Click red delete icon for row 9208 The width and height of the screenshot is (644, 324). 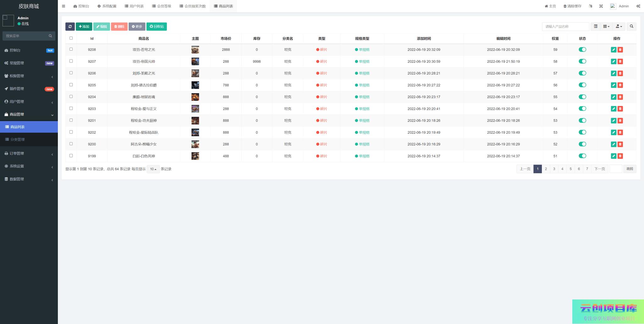coord(620,50)
